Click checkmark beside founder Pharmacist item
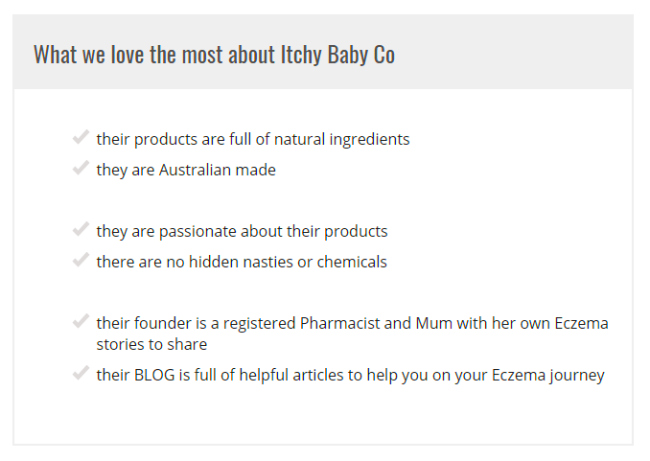This screenshot has width=650, height=461. [81, 321]
